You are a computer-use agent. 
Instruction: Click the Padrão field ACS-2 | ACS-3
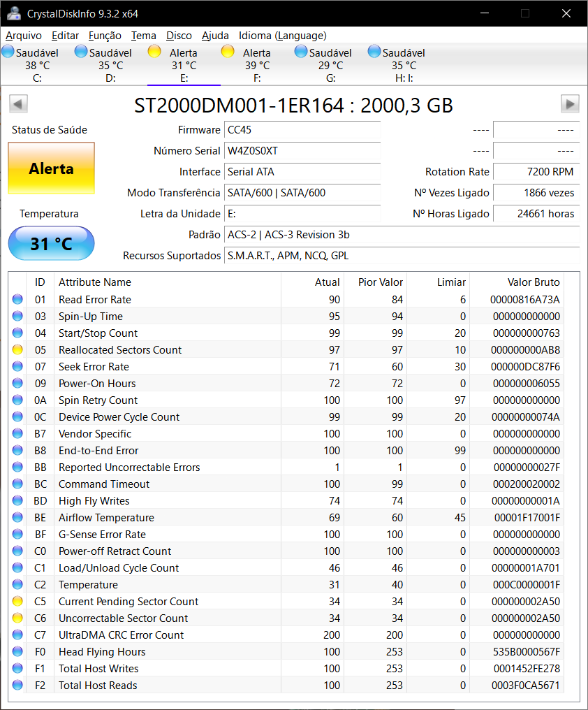(x=402, y=235)
